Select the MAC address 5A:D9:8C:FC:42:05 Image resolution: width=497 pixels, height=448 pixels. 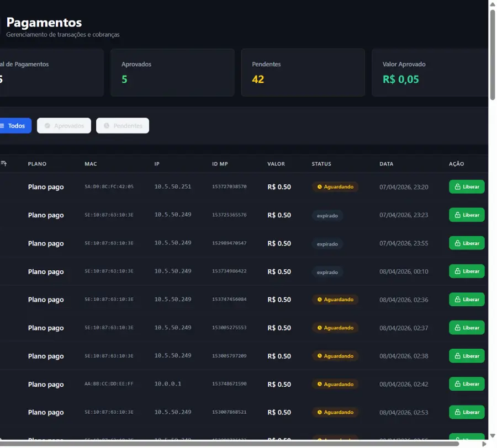coord(109,186)
